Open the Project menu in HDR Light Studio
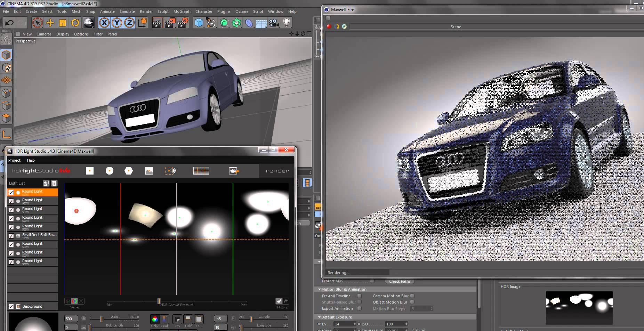The image size is (644, 331). point(14,160)
